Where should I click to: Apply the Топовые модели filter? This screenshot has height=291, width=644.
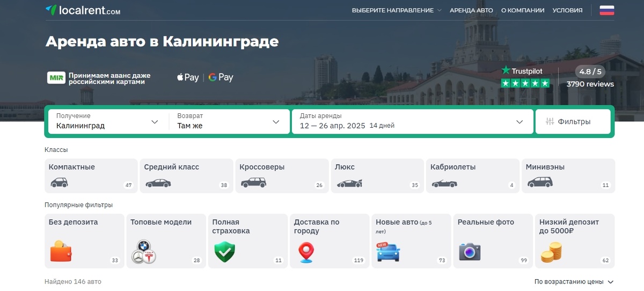166,241
